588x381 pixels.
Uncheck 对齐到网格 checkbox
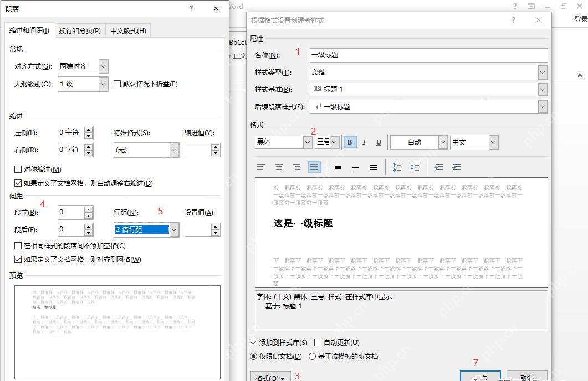18,259
